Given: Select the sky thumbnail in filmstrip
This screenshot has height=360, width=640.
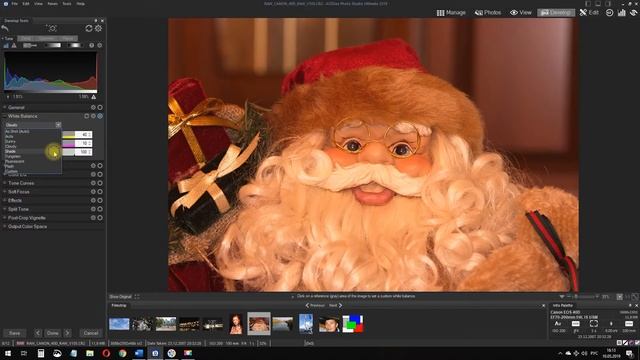Looking at the screenshot, I should coord(119,324).
